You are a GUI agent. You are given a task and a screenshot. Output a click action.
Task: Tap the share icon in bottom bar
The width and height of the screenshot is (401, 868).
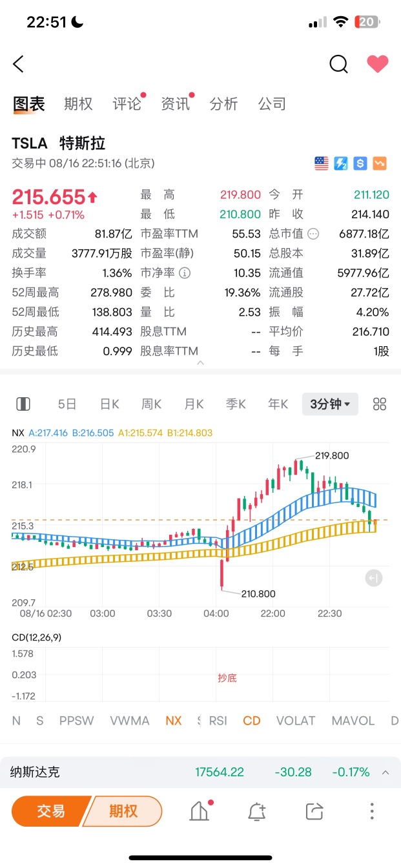pyautogui.click(x=314, y=811)
